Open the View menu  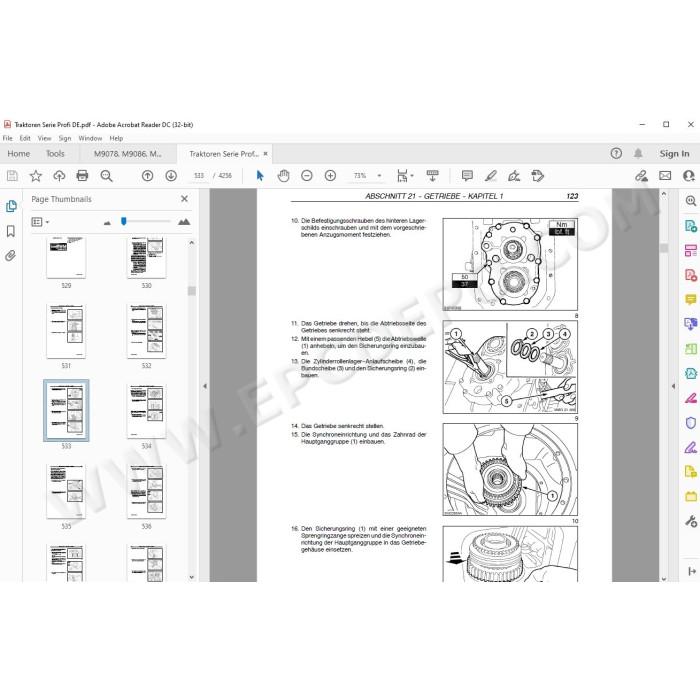pos(44,138)
